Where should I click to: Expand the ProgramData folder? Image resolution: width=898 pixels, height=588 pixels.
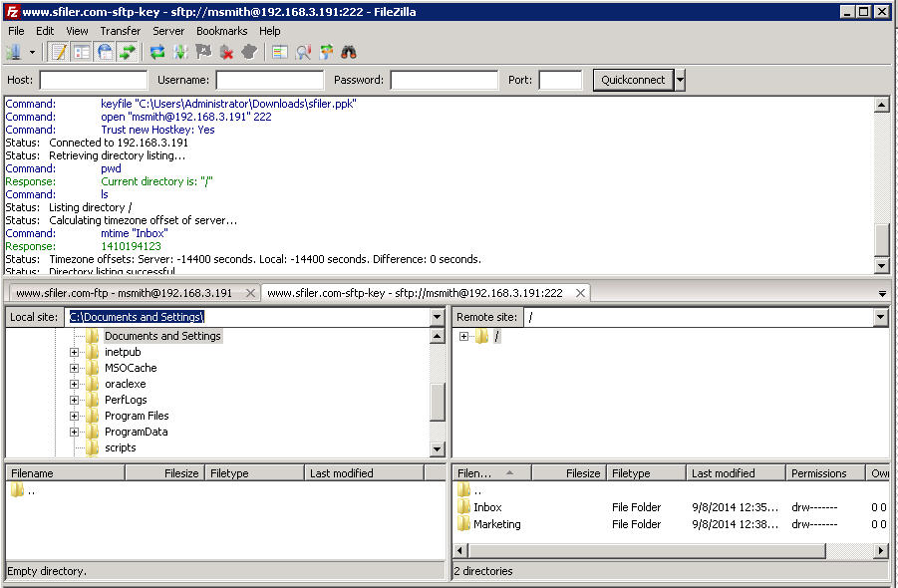click(x=74, y=433)
